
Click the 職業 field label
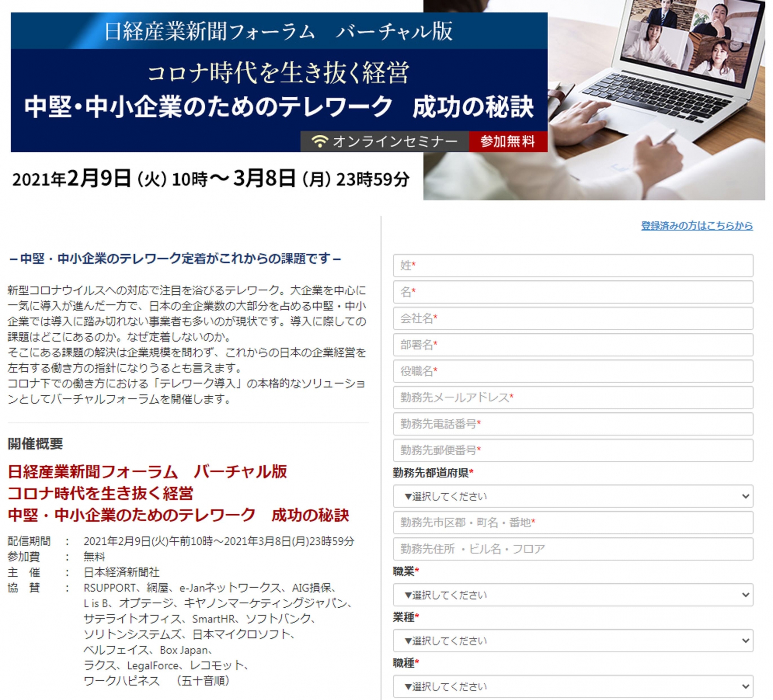(406, 572)
